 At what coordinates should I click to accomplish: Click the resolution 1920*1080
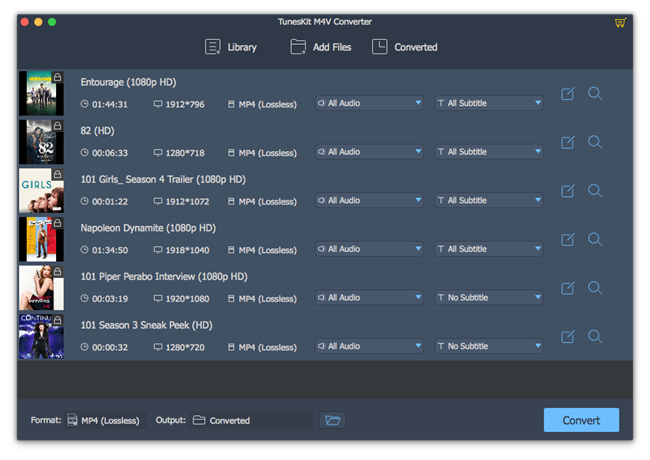(x=187, y=298)
